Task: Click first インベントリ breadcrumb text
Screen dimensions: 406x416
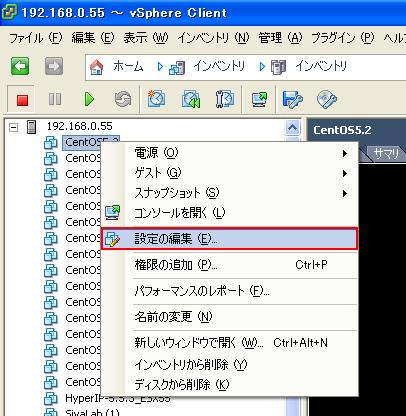Action: tap(219, 67)
